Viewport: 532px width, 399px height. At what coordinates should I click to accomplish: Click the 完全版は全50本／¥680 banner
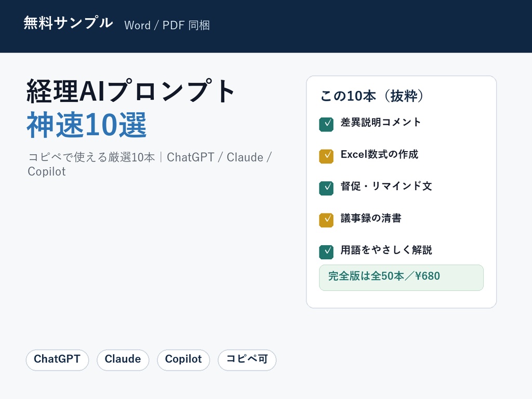402,277
